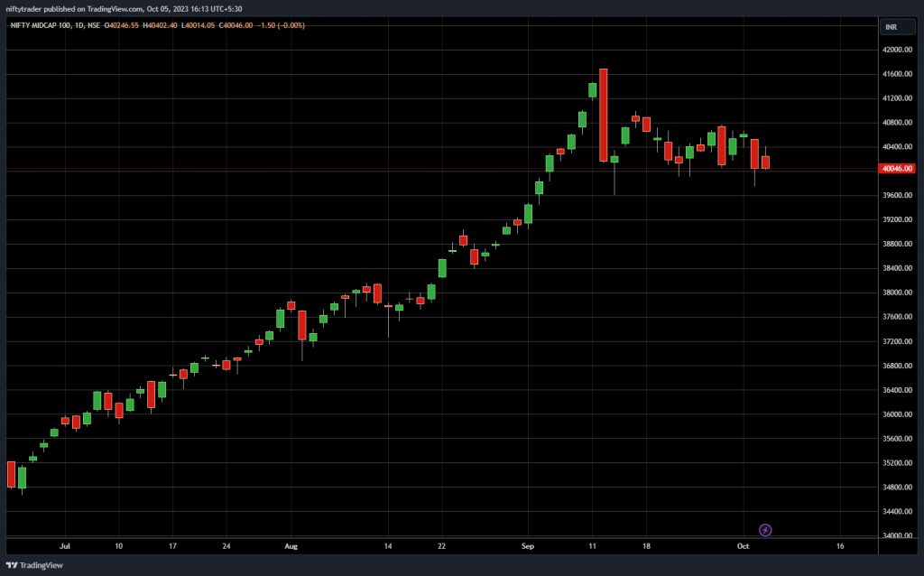Click the 40400.00 price axis label
924x576 pixels.
tap(897, 147)
